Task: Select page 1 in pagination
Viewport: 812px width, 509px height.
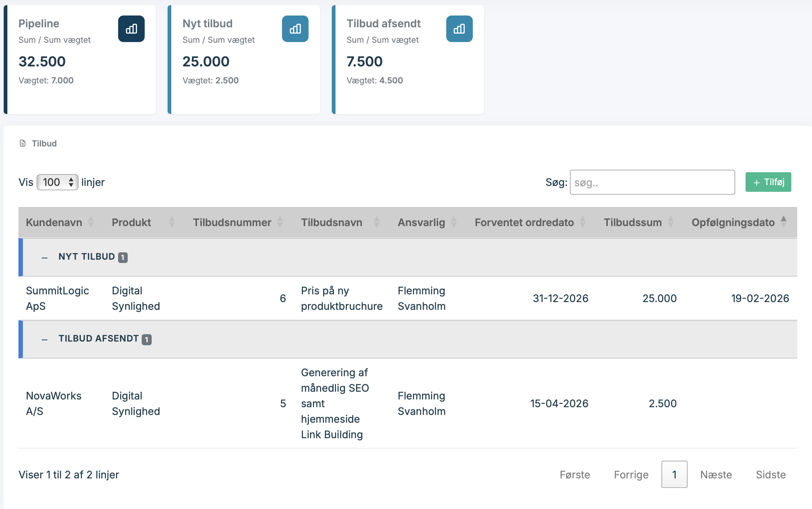Action: pyautogui.click(x=674, y=475)
